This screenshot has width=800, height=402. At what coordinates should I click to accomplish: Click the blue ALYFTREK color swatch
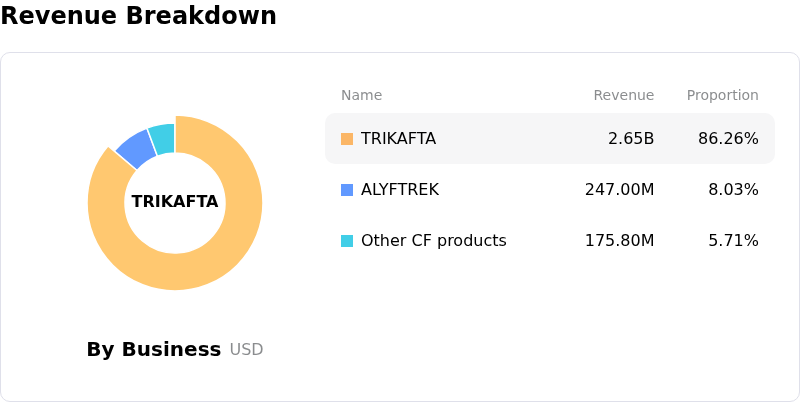click(x=347, y=190)
